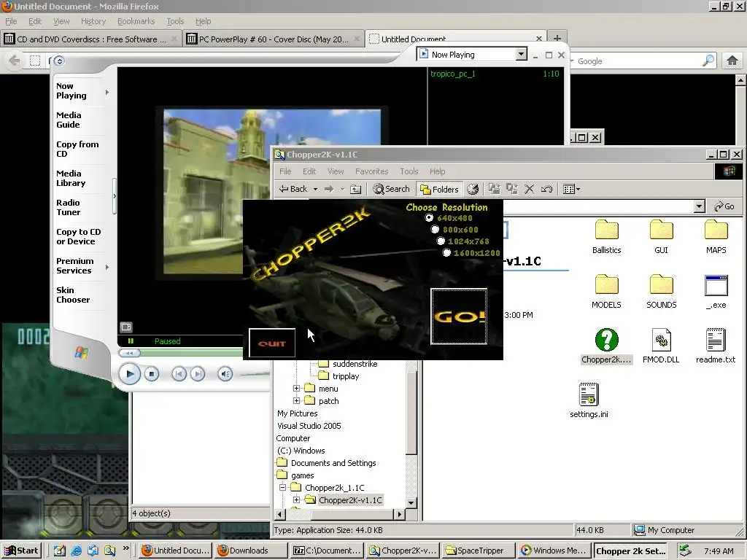The width and height of the screenshot is (747, 560).
Task: Click Explorer Back button
Action: click(293, 189)
